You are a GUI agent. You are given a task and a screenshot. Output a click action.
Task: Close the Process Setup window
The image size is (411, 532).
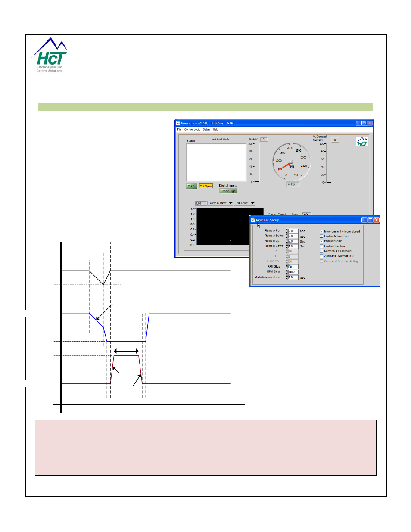click(377, 220)
